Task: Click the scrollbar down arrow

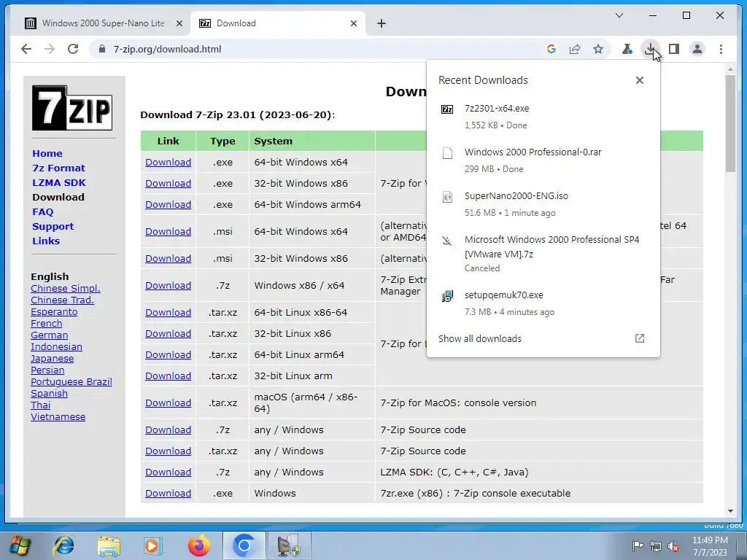Action: pos(730,511)
